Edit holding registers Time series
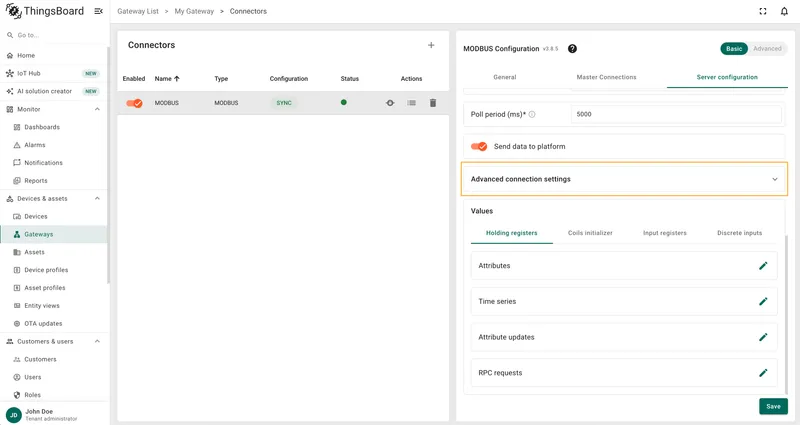The height and width of the screenshot is (425, 800). click(763, 301)
